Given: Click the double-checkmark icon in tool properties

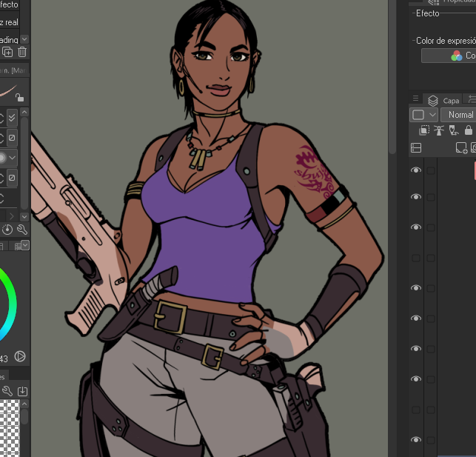Looking at the screenshot, I should pos(12,118).
